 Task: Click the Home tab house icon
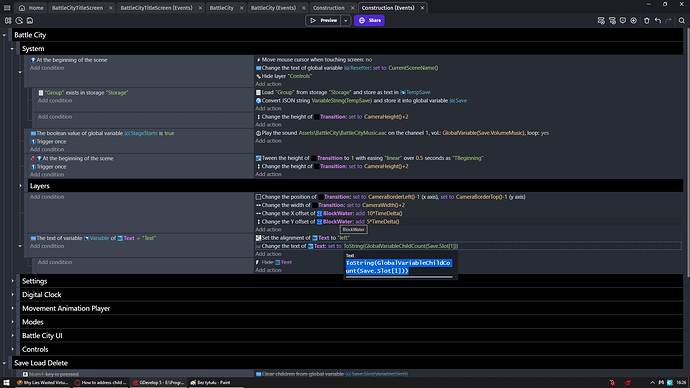pos(22,7)
